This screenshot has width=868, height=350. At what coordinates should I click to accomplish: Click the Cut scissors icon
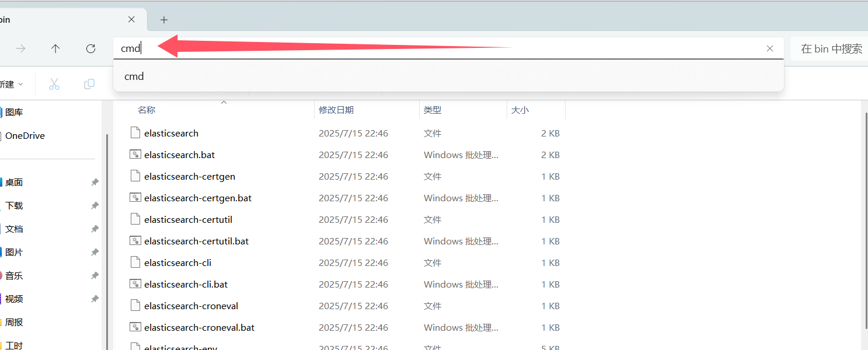(x=54, y=84)
